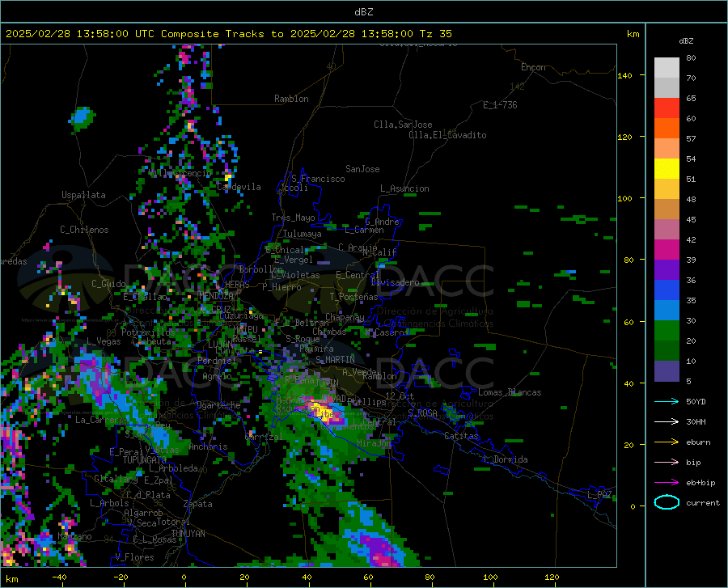Click the C_Chilenos place label
This screenshot has height=588, width=728.
pyautogui.click(x=84, y=230)
